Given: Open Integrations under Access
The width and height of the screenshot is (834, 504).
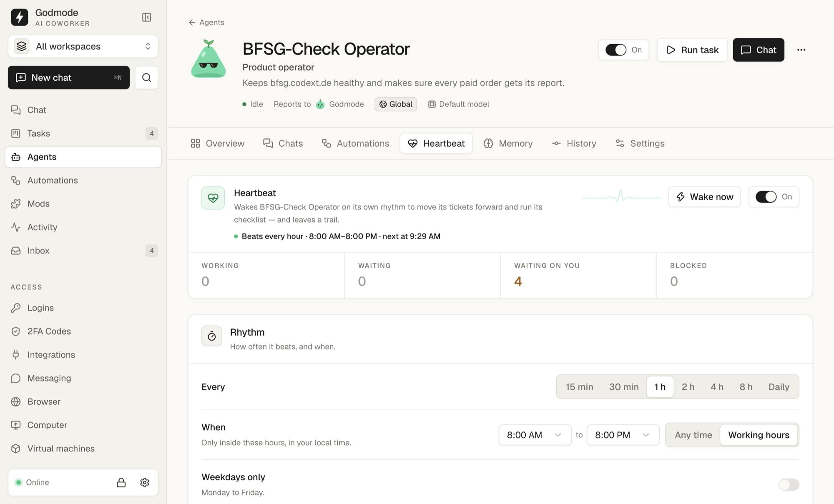Looking at the screenshot, I should point(83,355).
